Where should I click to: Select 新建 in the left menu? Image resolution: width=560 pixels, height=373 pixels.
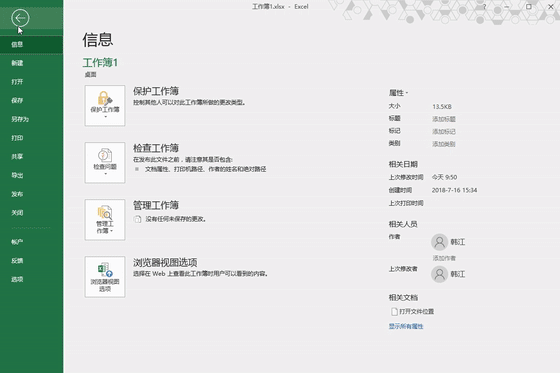(31, 63)
